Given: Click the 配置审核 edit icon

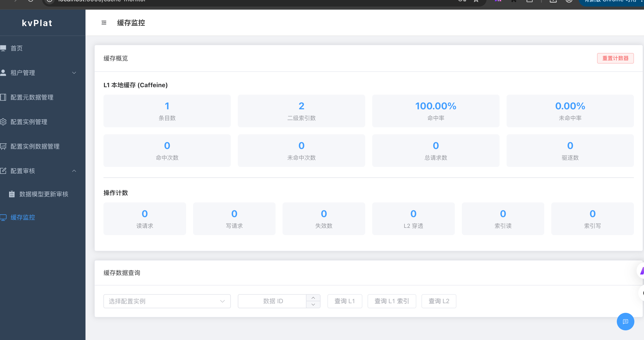Looking at the screenshot, I should point(3,171).
